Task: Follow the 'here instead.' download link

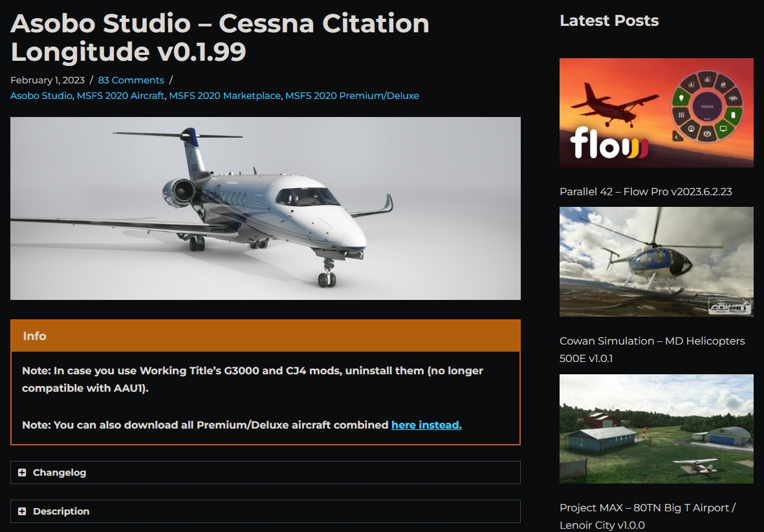Action: (426, 425)
